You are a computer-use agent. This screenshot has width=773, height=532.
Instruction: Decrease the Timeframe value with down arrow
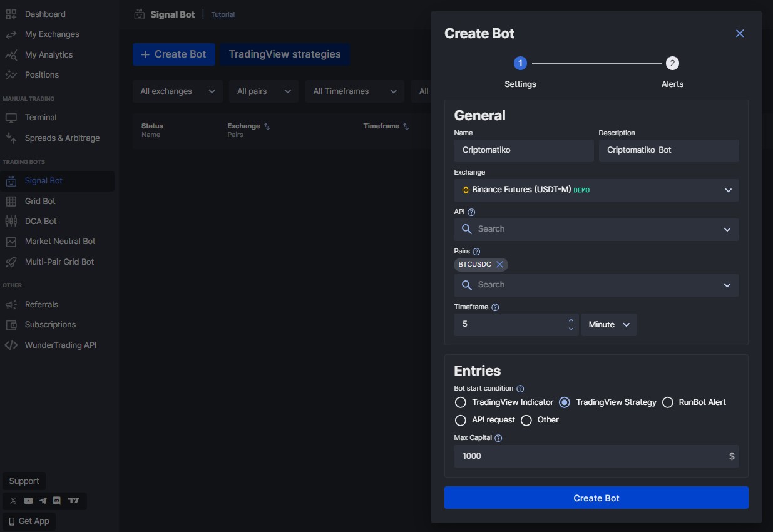click(x=571, y=329)
